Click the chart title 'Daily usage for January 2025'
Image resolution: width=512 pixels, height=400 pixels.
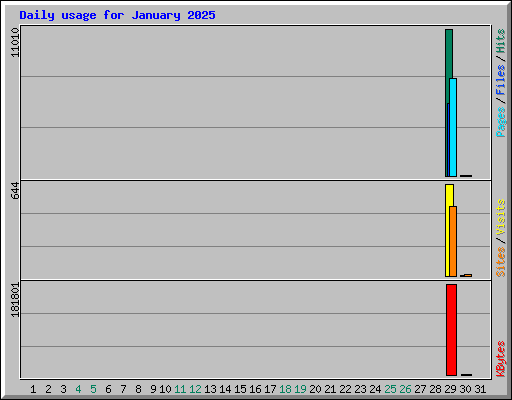117,15
